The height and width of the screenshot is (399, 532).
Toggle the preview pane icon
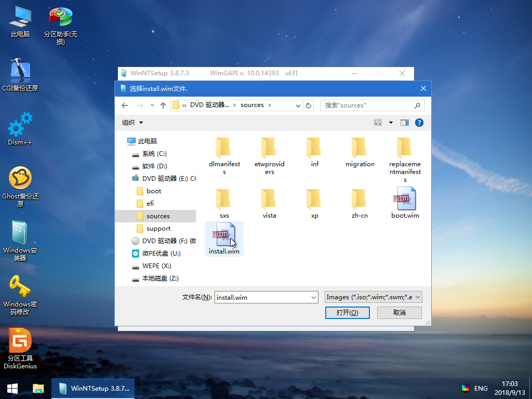click(405, 122)
